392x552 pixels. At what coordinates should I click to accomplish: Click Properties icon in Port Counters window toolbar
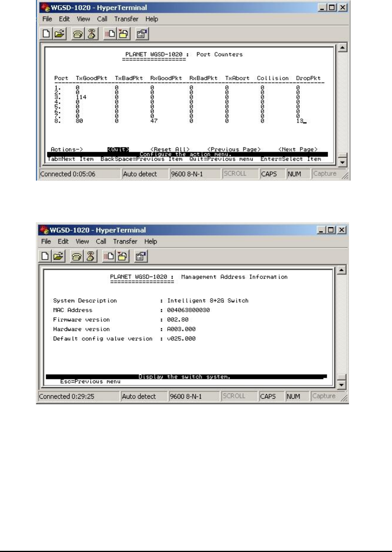[x=141, y=34]
